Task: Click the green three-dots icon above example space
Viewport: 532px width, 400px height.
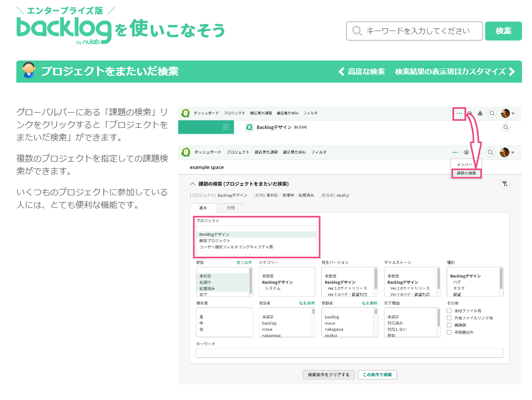Action: click(455, 152)
